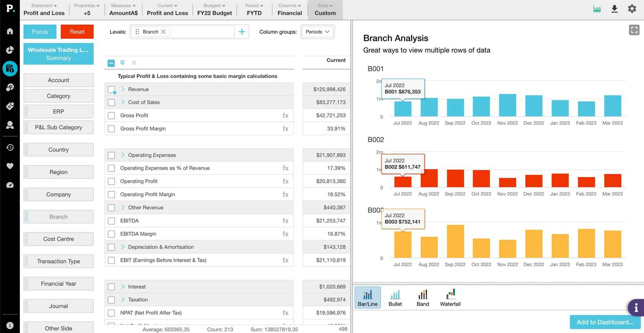Click the download icon in top bar
The width and height of the screenshot is (644, 333).
pyautogui.click(x=614, y=9)
